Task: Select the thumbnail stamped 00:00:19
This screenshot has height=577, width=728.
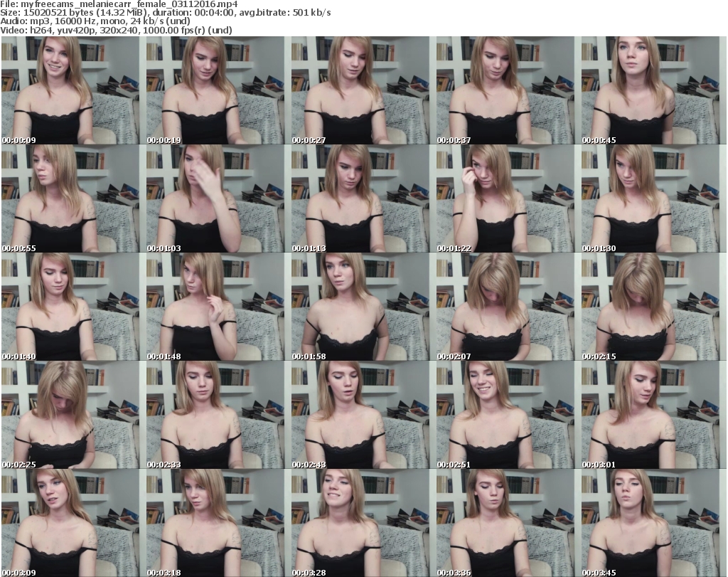Action: coord(215,90)
